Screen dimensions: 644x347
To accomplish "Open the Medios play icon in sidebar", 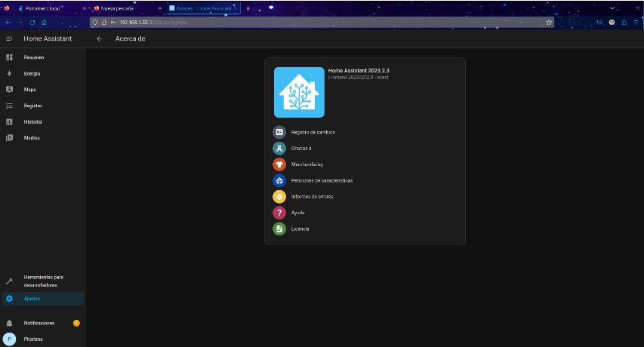I will pyautogui.click(x=9, y=138).
